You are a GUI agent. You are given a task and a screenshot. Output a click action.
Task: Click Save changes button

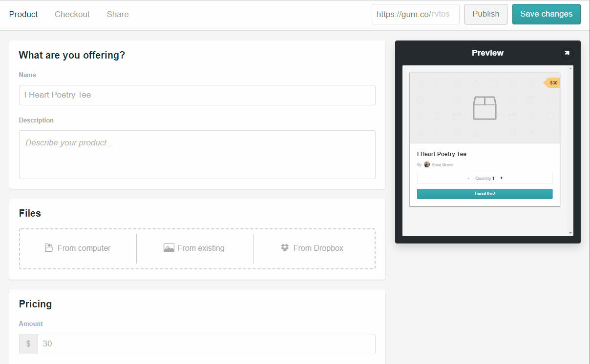(547, 14)
